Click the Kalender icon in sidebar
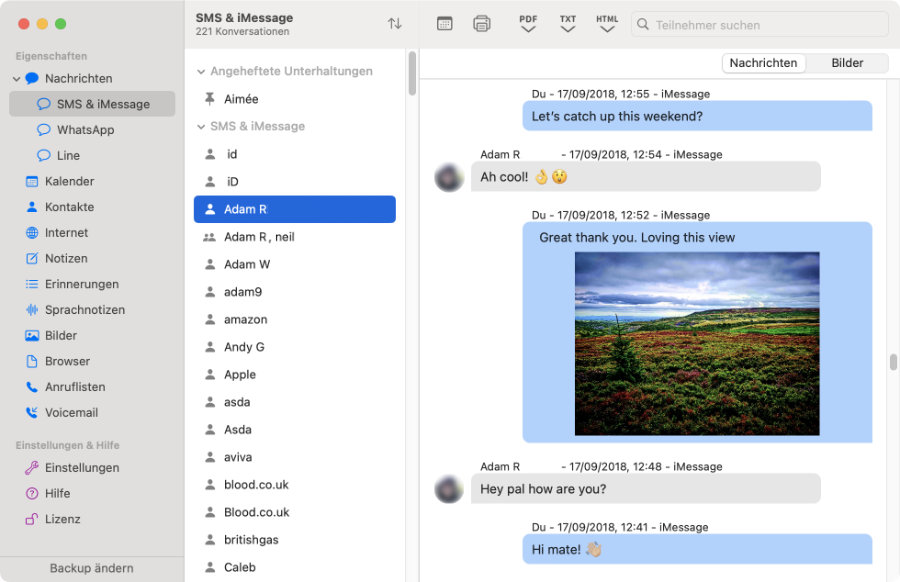 [32, 181]
